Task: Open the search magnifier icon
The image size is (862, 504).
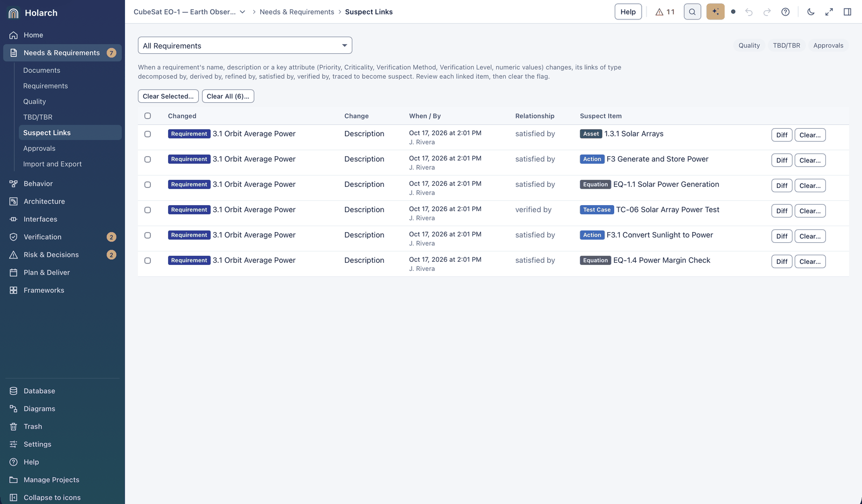Action: (x=692, y=12)
